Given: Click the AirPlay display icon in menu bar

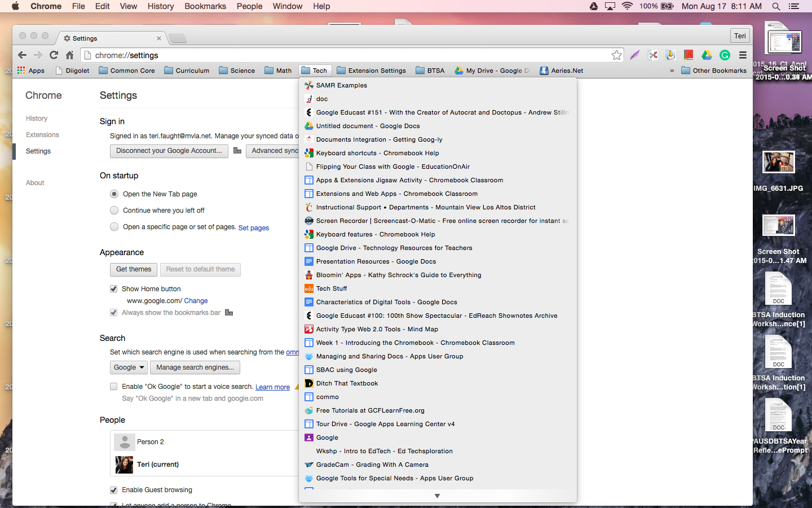Looking at the screenshot, I should pos(610,6).
